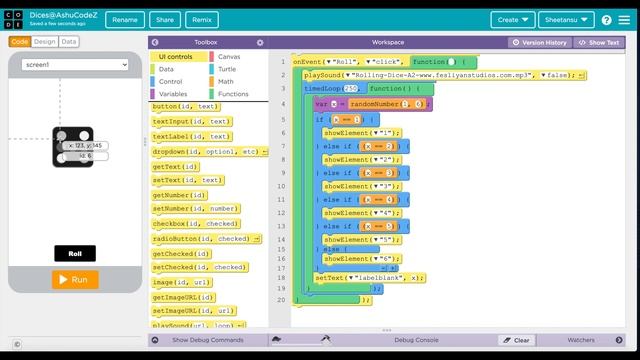This screenshot has height=360, width=640.
Task: Select the dropdown(id, option1, etc) block
Action: click(x=209, y=152)
